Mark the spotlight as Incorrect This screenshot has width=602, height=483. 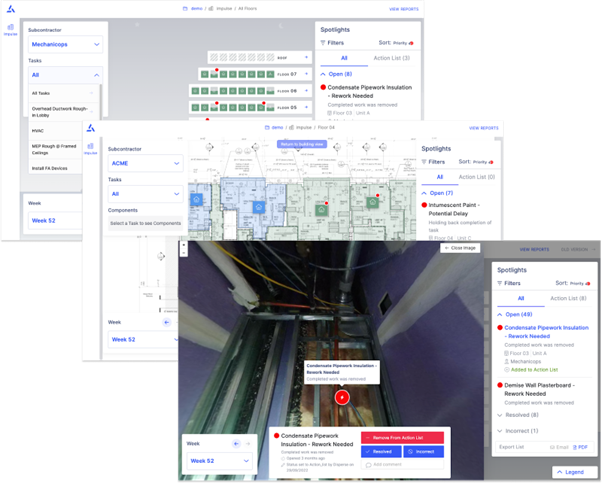pyautogui.click(x=424, y=452)
